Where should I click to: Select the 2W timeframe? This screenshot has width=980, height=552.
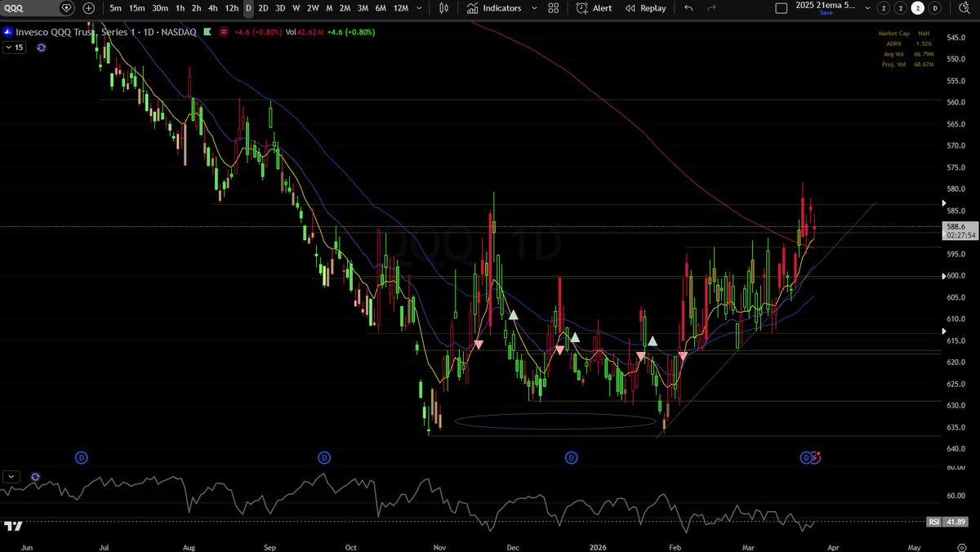click(x=313, y=8)
